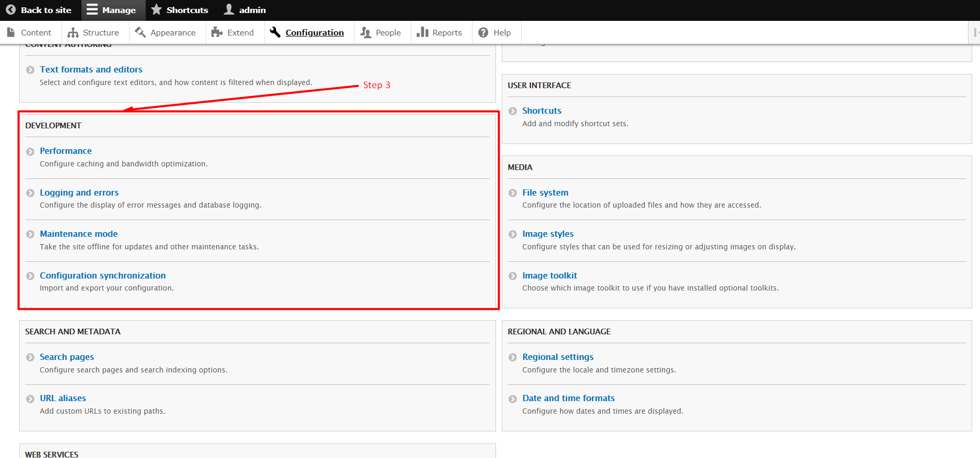The height and width of the screenshot is (458, 980).
Task: Click the "Configure caching and bandwidth optimization." text
Action: pyautogui.click(x=124, y=164)
